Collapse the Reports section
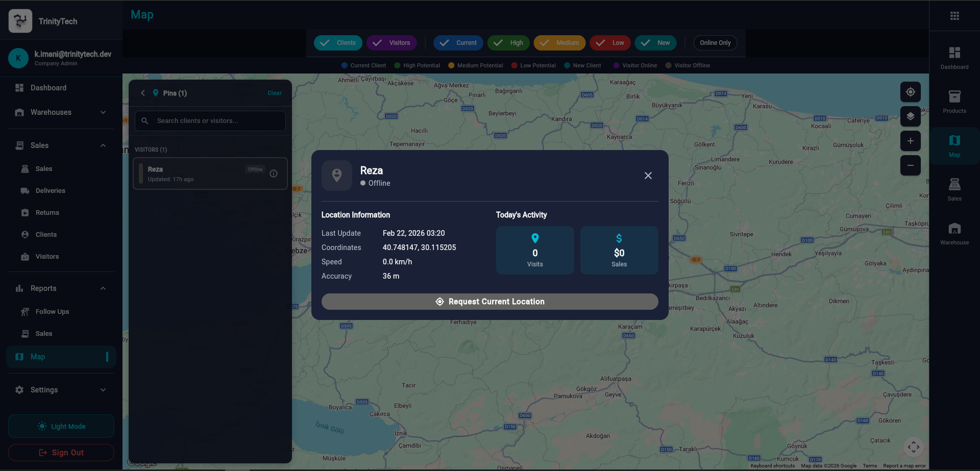This screenshot has height=471, width=980. (60, 288)
